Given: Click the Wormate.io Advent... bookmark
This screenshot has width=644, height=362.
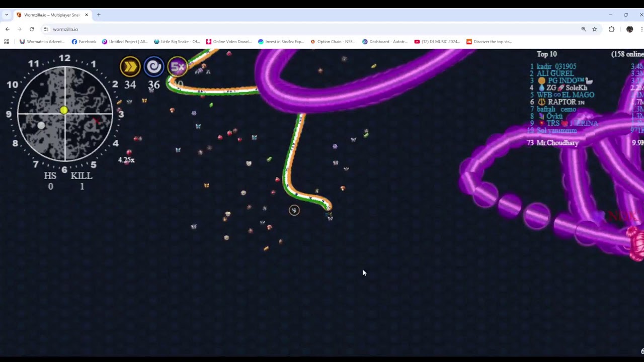Looking at the screenshot, I should pyautogui.click(x=42, y=42).
